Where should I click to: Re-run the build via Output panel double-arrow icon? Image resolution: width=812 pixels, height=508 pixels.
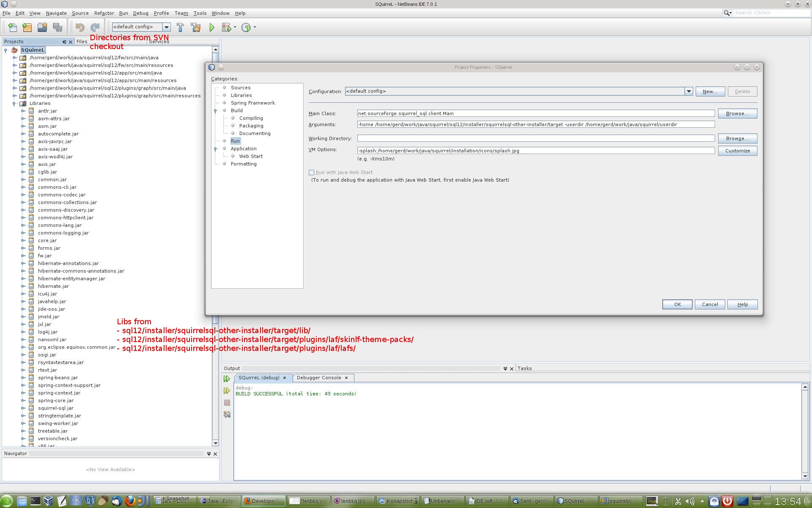[x=227, y=379]
